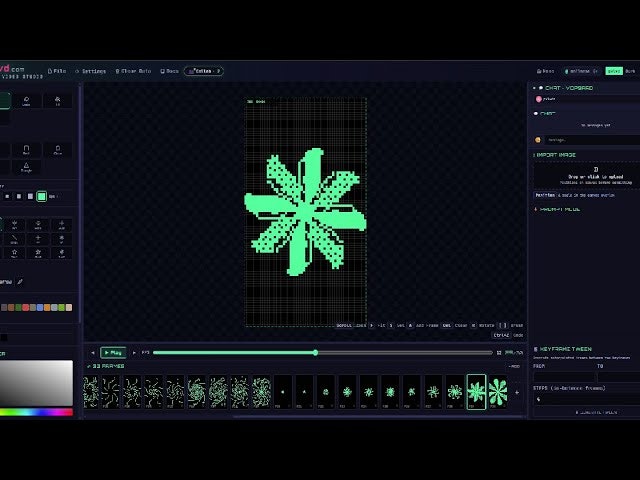
Task: Click the Position button under Import Image
Action: pyautogui.click(x=545, y=195)
